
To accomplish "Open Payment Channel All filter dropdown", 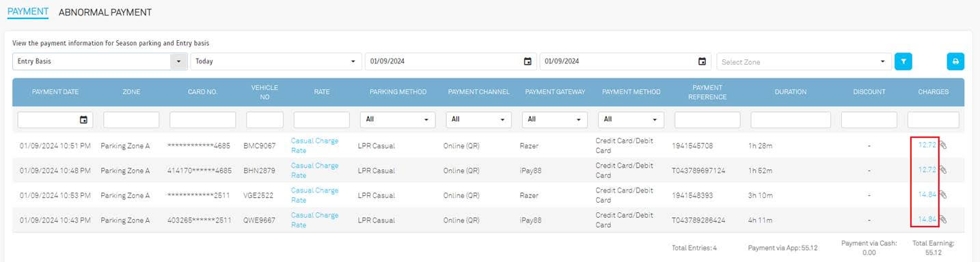I will click(479, 119).
